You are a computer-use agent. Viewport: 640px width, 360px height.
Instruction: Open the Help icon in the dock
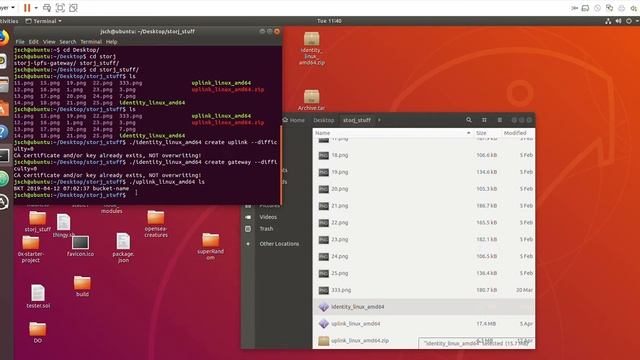[x=3, y=132]
